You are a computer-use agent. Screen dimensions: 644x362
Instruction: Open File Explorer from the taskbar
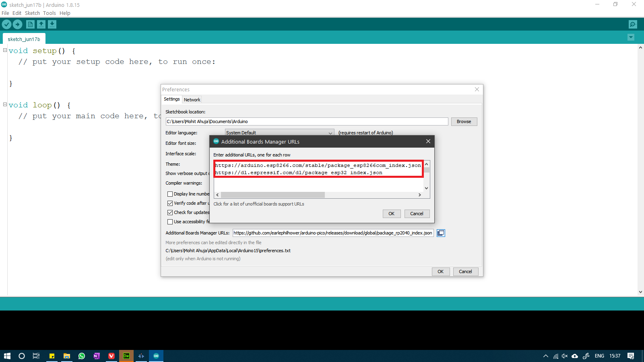click(67, 356)
